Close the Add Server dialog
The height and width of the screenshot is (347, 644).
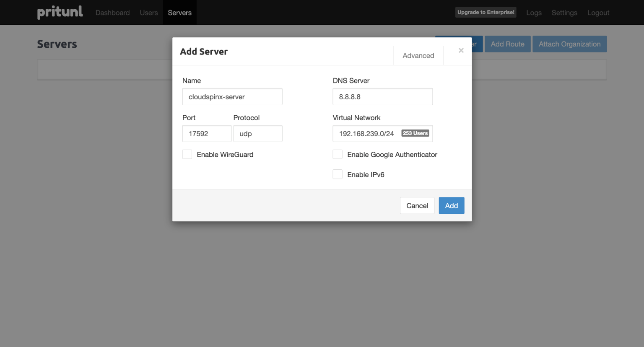pos(461,50)
